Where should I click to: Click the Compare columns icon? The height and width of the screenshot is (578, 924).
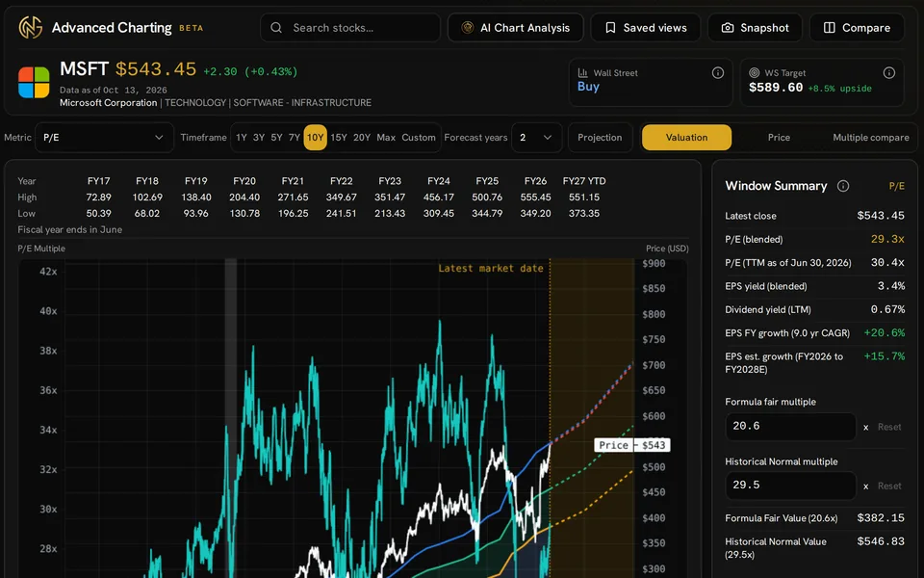(829, 28)
